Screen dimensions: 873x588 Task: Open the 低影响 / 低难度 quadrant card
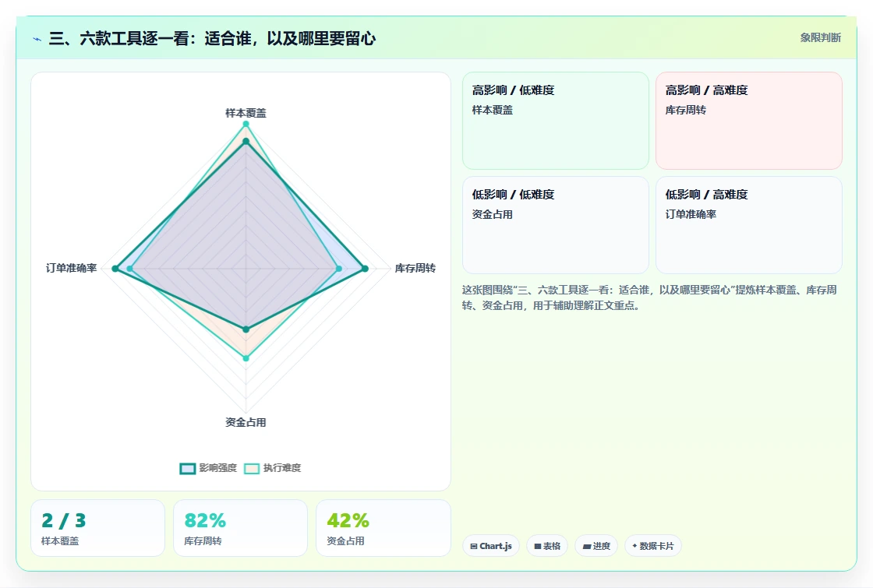pyautogui.click(x=556, y=225)
